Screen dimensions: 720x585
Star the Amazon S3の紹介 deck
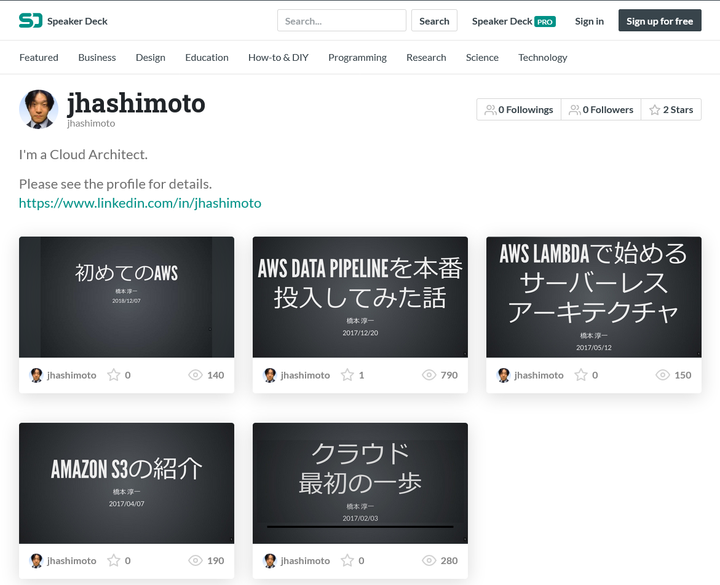click(113, 561)
